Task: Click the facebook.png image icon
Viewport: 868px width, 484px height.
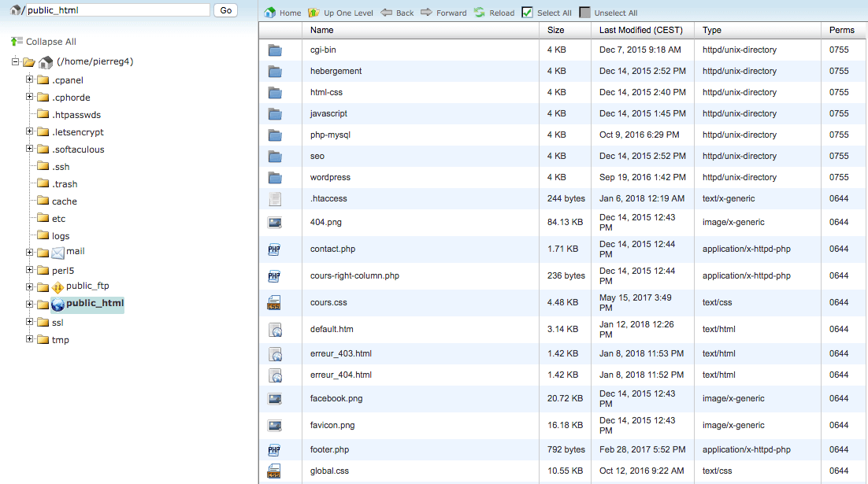Action: (x=275, y=399)
